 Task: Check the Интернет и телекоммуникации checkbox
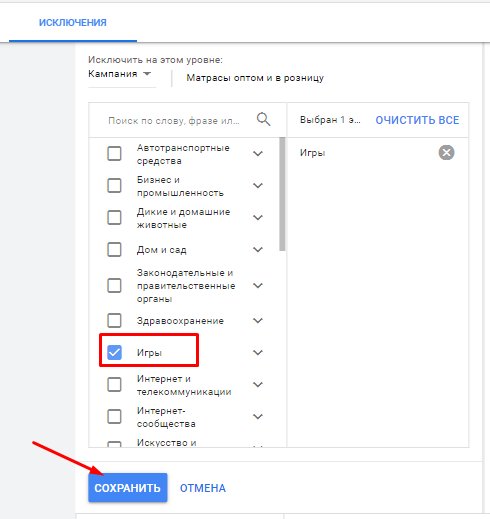point(114,385)
